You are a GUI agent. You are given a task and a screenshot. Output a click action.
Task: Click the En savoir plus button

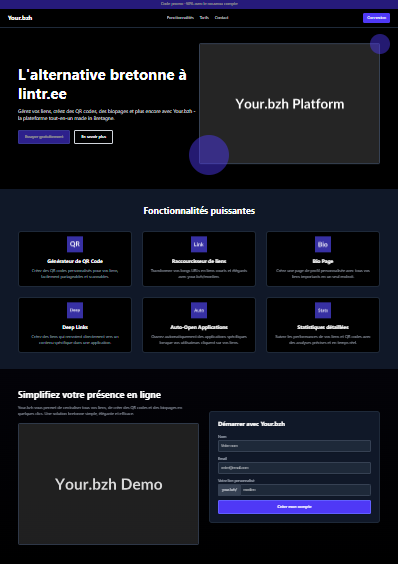coord(94,137)
